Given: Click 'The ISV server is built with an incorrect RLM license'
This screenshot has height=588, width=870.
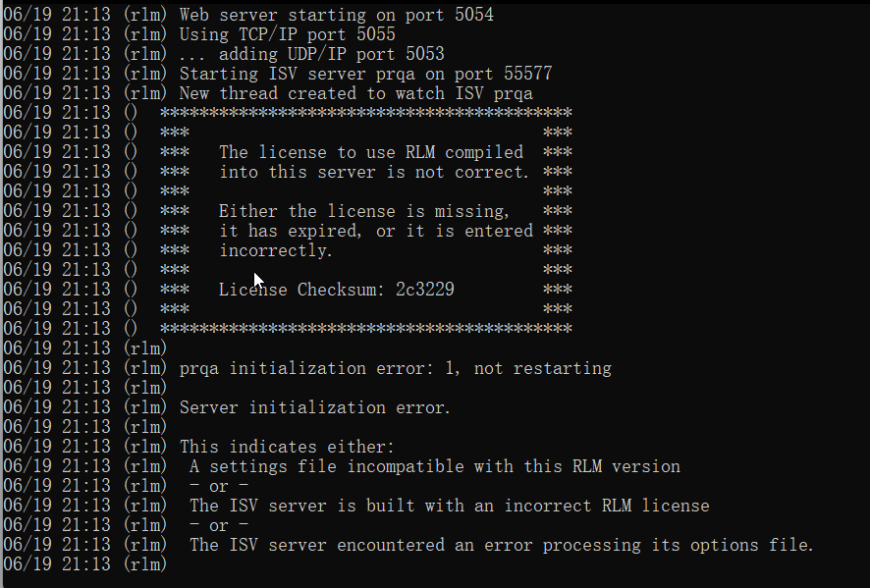Looking at the screenshot, I should (x=450, y=506).
